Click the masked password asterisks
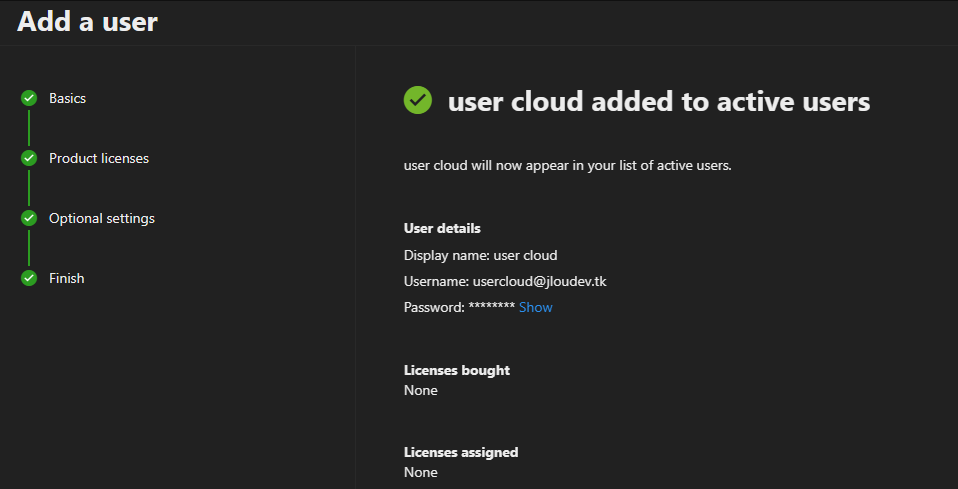 tap(492, 307)
